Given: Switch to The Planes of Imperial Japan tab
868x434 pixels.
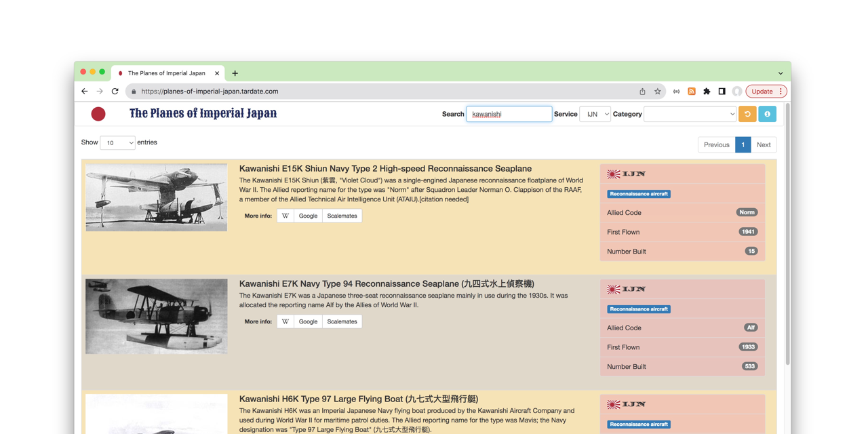Looking at the screenshot, I should point(168,73).
